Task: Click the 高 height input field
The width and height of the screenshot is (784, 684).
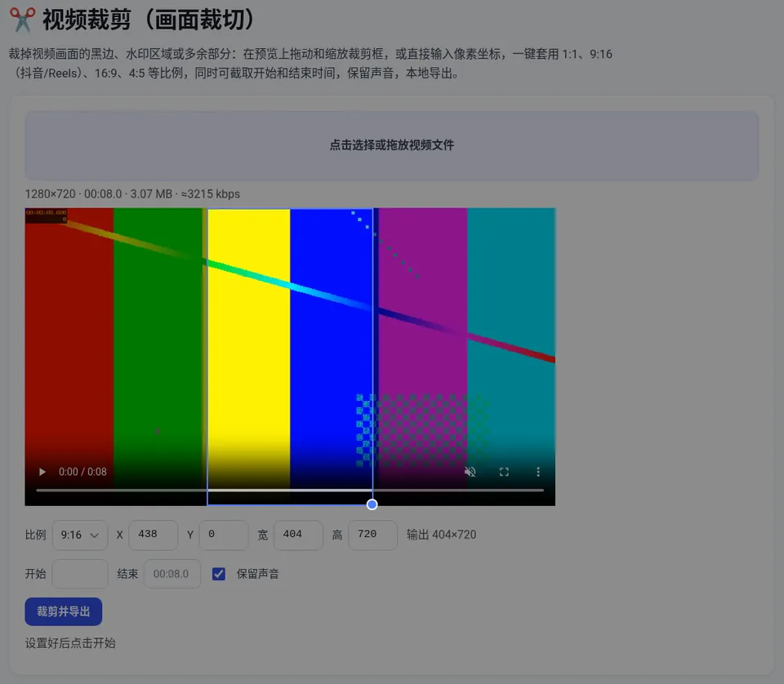Action: (x=372, y=535)
